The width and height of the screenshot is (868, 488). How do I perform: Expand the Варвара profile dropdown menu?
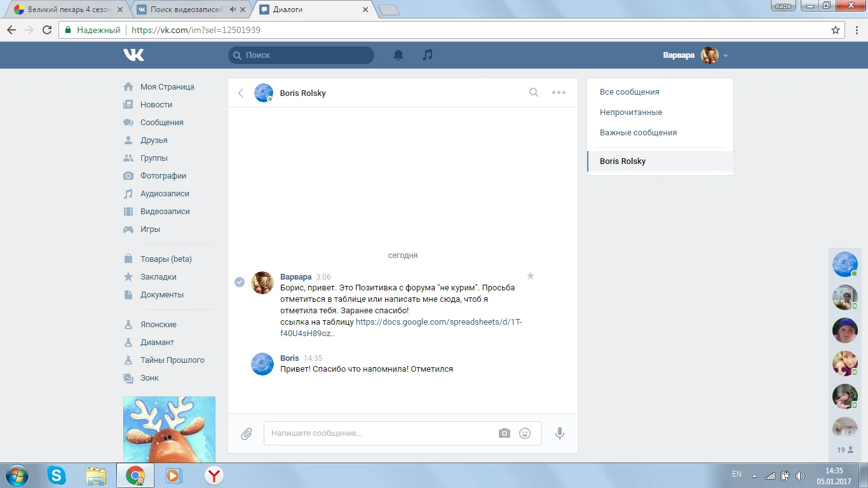[x=726, y=56]
